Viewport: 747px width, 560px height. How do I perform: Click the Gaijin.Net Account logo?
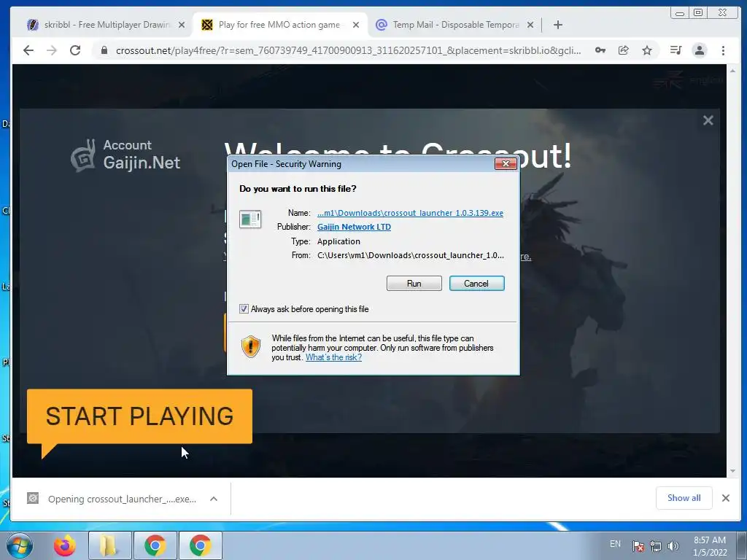pyautogui.click(x=125, y=155)
